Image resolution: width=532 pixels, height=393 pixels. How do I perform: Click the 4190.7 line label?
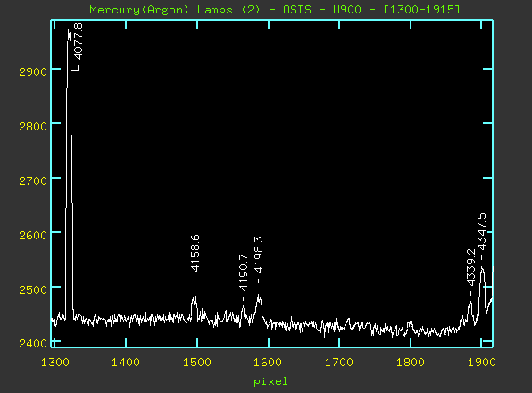point(244,272)
